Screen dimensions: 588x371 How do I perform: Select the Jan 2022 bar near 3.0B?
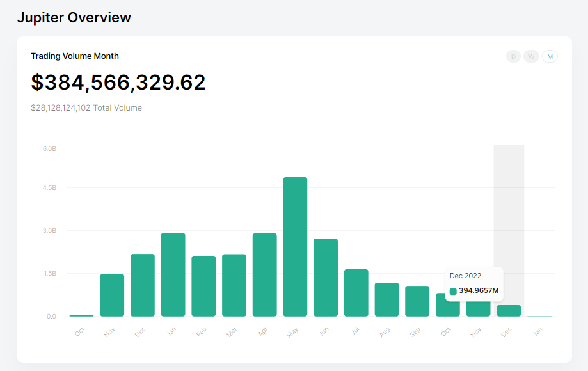[x=173, y=274]
